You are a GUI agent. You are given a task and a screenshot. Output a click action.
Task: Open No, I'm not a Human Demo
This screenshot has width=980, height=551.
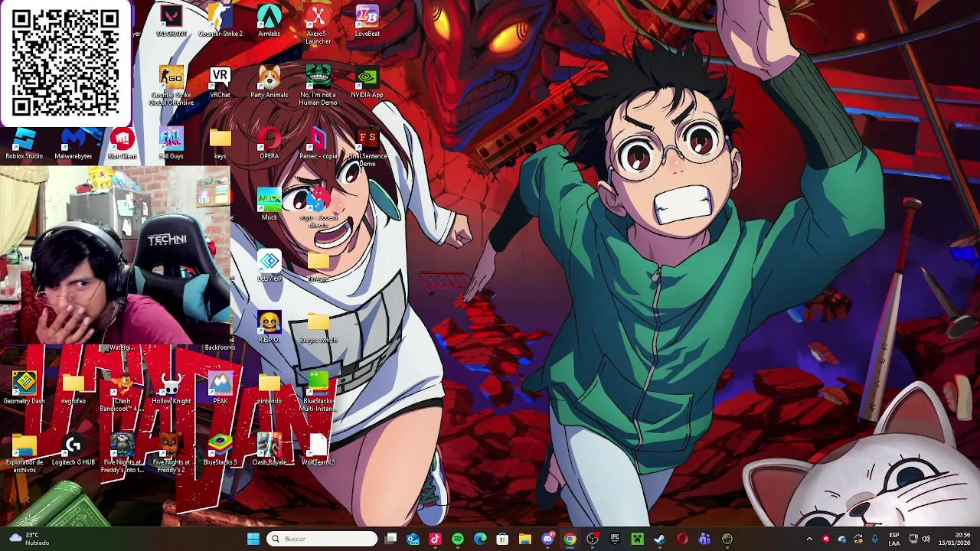pyautogui.click(x=318, y=86)
